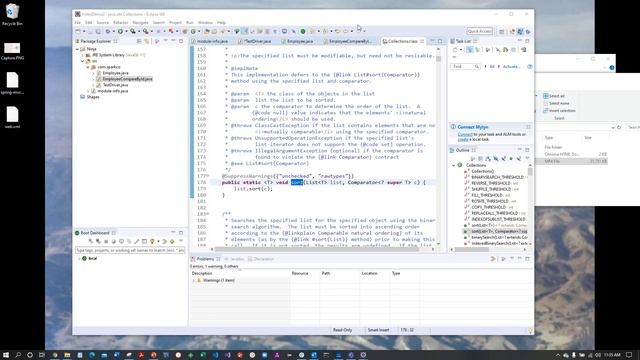This screenshot has width=640, height=360.
Task: Collapse the Ninja project node
Action: (78, 49)
